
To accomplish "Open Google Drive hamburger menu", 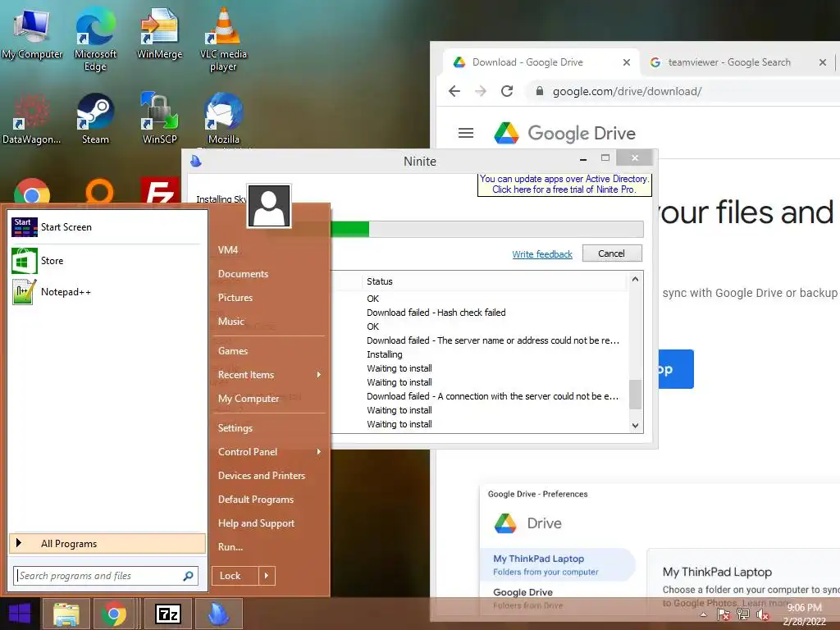I will click(466, 133).
